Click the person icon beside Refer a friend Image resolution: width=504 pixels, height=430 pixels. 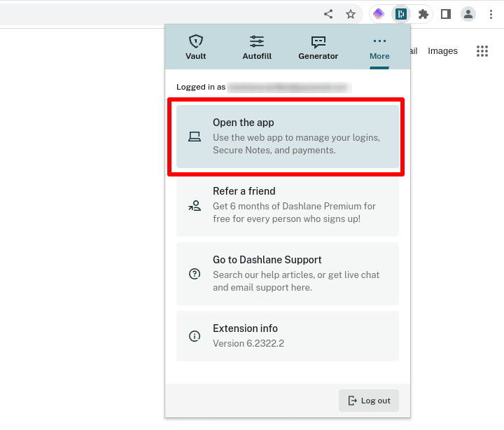(195, 205)
